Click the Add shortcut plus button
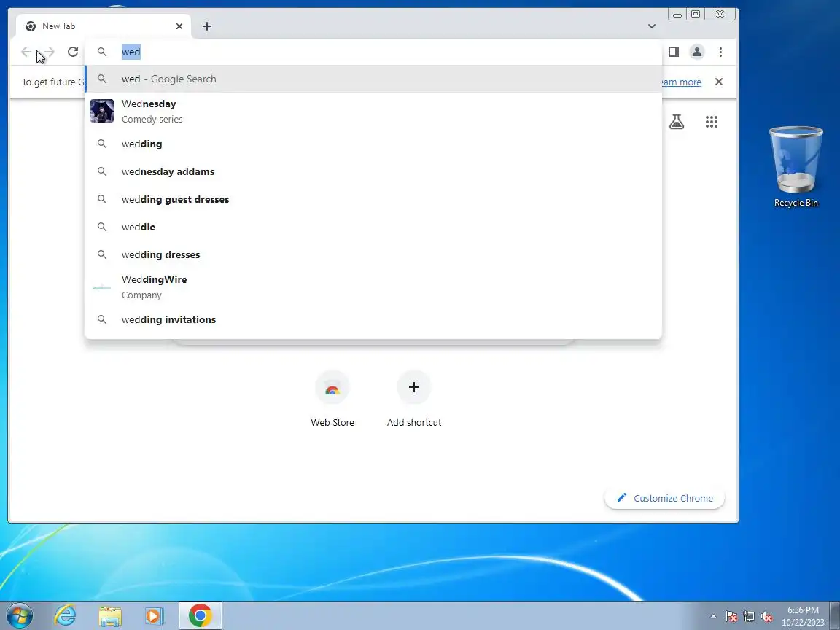840x630 pixels. tap(414, 387)
